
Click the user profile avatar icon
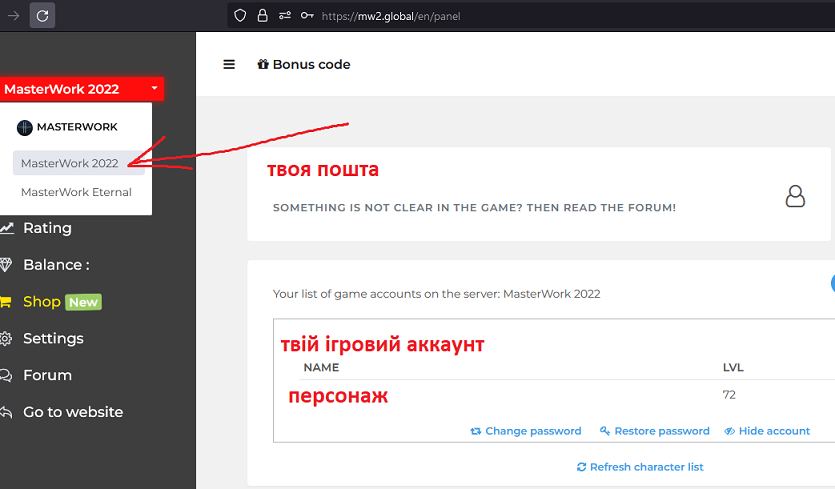click(795, 196)
